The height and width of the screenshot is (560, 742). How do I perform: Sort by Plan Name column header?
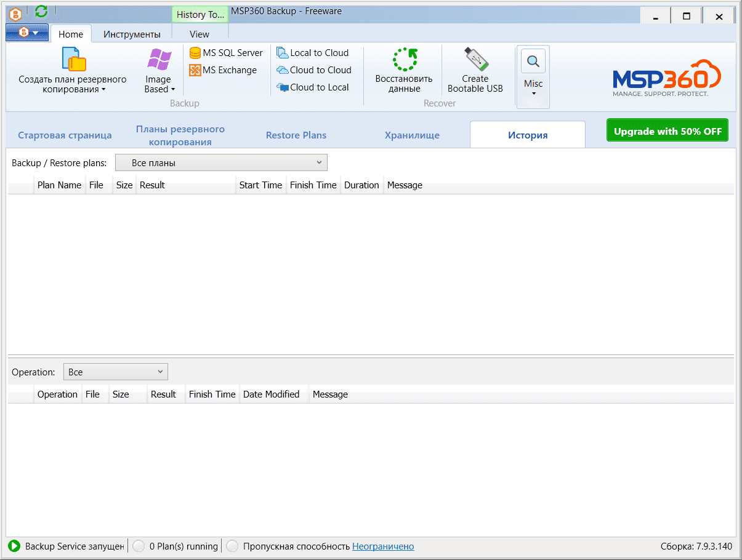[59, 185]
